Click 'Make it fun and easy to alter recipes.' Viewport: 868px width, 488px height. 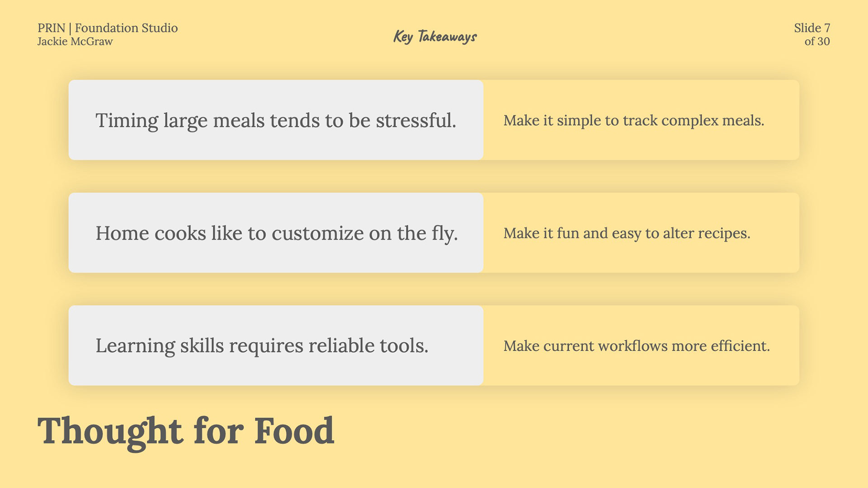[x=627, y=234]
